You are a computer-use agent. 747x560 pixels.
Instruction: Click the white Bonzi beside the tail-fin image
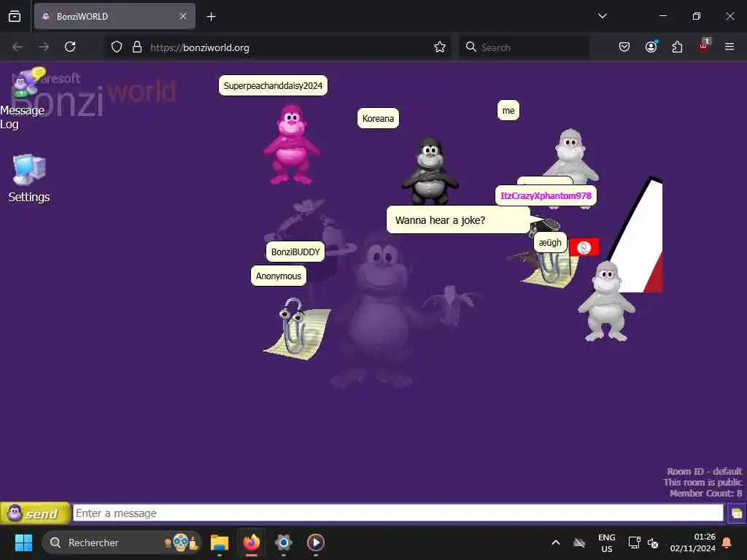[606, 301]
